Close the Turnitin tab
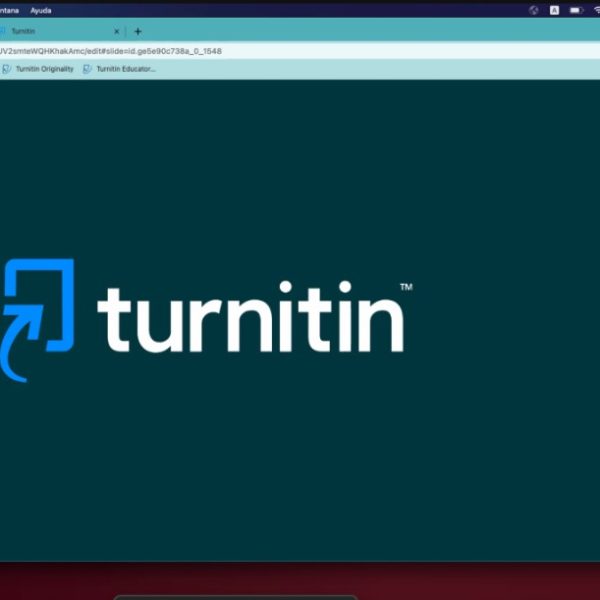 pos(117,31)
